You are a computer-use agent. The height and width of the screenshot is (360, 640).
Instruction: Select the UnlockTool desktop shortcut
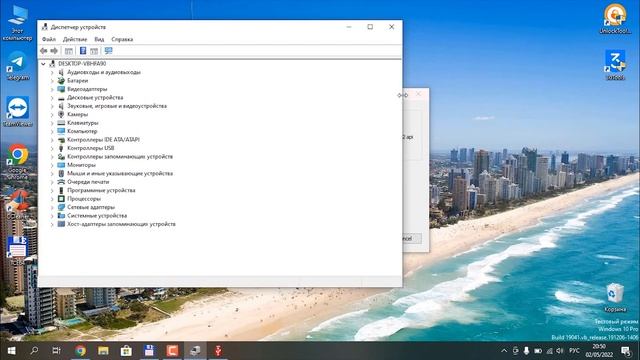tap(615, 19)
